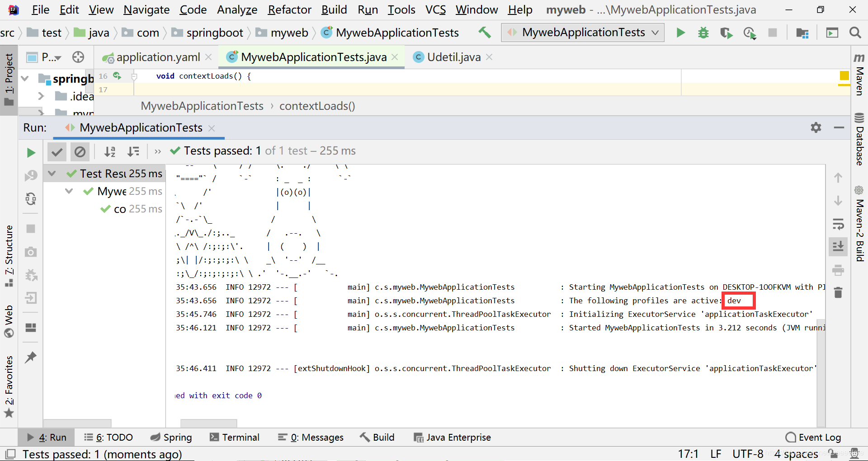The image size is (868, 461).
Task: Toggle Show Passed tests checkmark button
Action: coord(57,152)
